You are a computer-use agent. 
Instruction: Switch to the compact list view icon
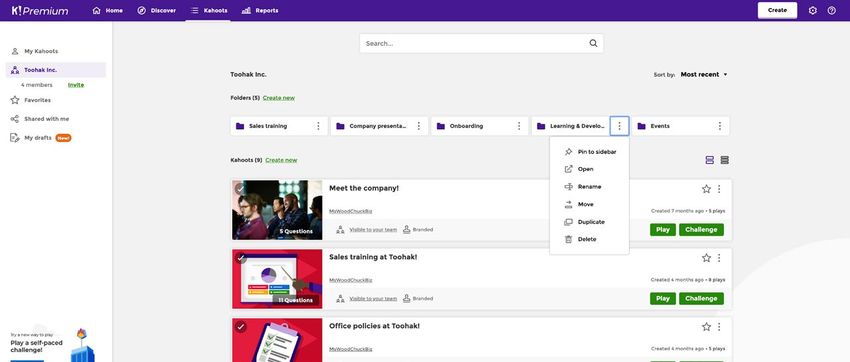click(725, 160)
